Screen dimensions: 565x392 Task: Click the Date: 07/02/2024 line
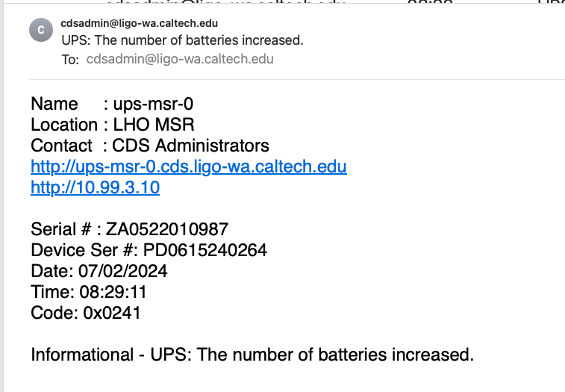click(x=99, y=271)
